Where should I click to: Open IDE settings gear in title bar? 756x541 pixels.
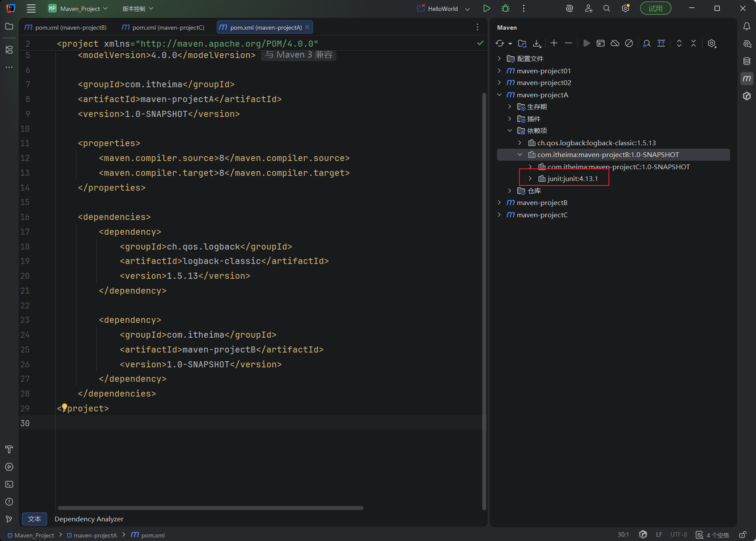pyautogui.click(x=625, y=8)
